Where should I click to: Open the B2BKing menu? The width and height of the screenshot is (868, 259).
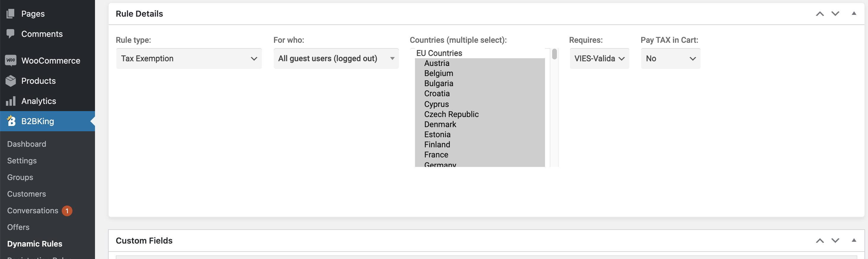pyautogui.click(x=47, y=121)
